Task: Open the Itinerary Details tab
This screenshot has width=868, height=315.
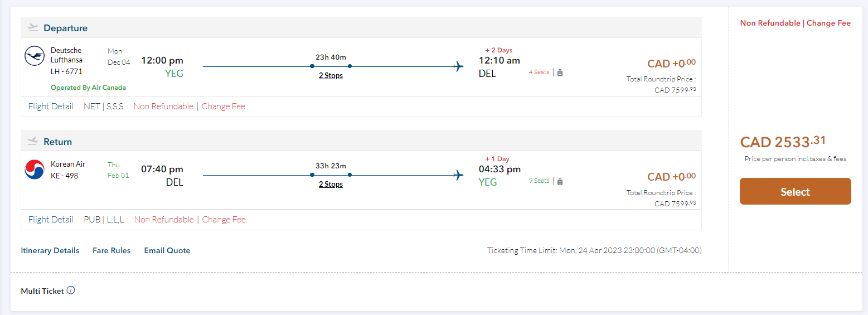Action: tap(50, 250)
